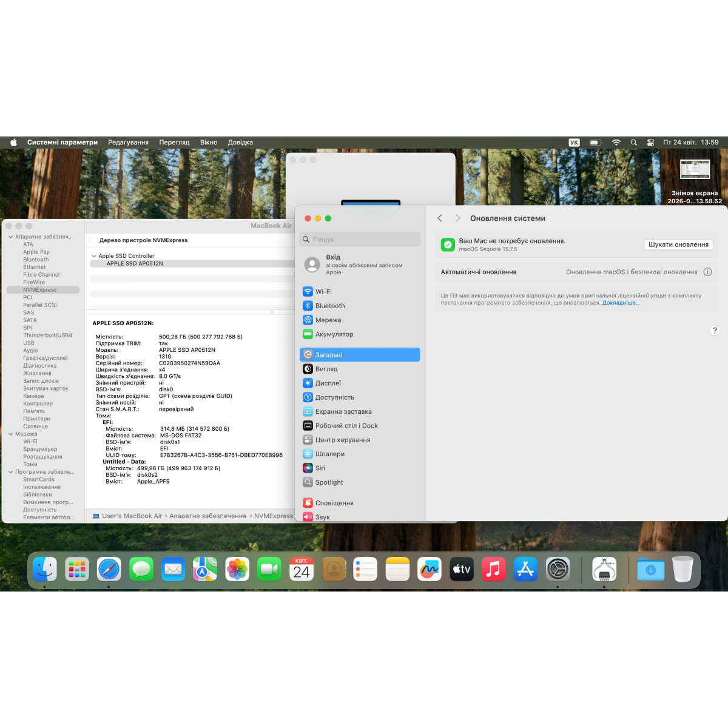Image resolution: width=728 pixels, height=728 pixels.
Task: Click Пошук search field in settings
Action: click(x=361, y=240)
